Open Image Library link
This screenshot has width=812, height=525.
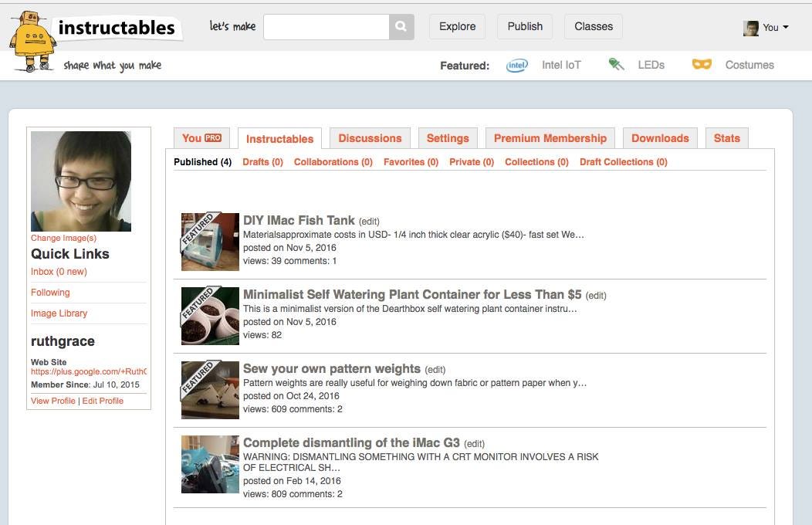tap(59, 313)
